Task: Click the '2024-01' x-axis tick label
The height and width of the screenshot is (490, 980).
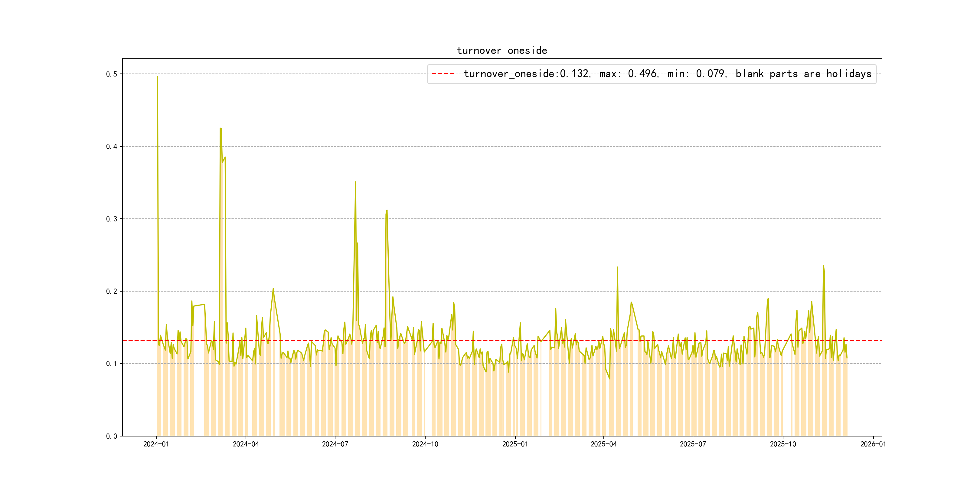Action: 156,444
